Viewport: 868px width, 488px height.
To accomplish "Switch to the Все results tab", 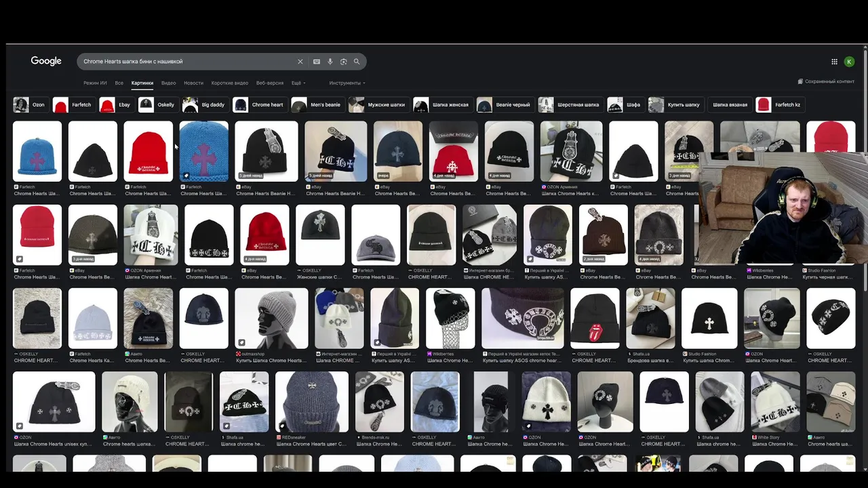I will pyautogui.click(x=119, y=83).
